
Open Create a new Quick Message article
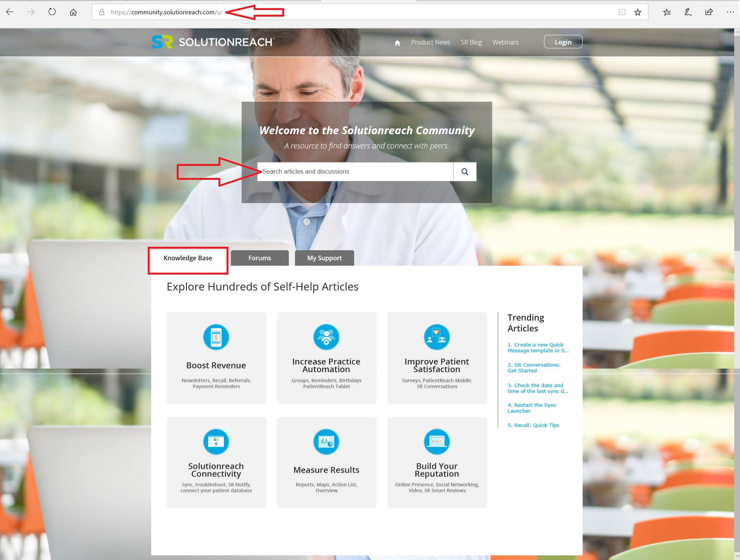click(538, 348)
